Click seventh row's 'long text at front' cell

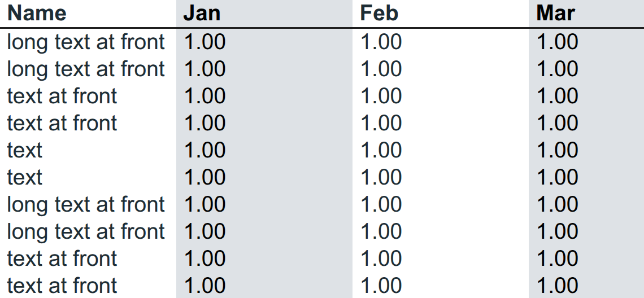(86, 205)
